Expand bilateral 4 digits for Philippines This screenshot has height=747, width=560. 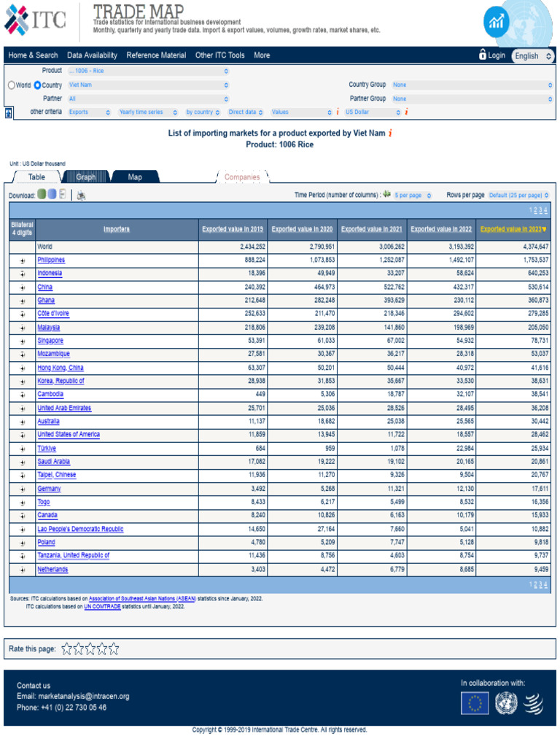23,261
